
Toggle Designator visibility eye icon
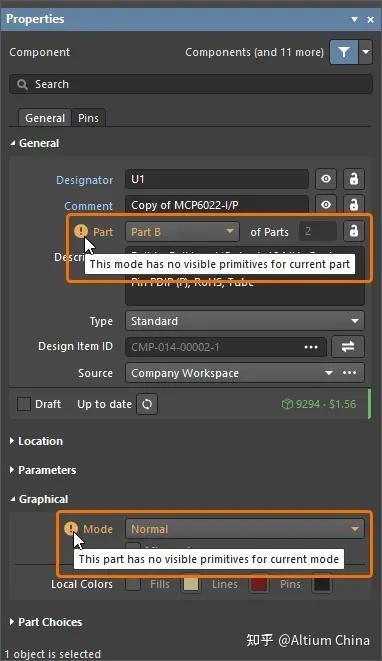click(326, 179)
